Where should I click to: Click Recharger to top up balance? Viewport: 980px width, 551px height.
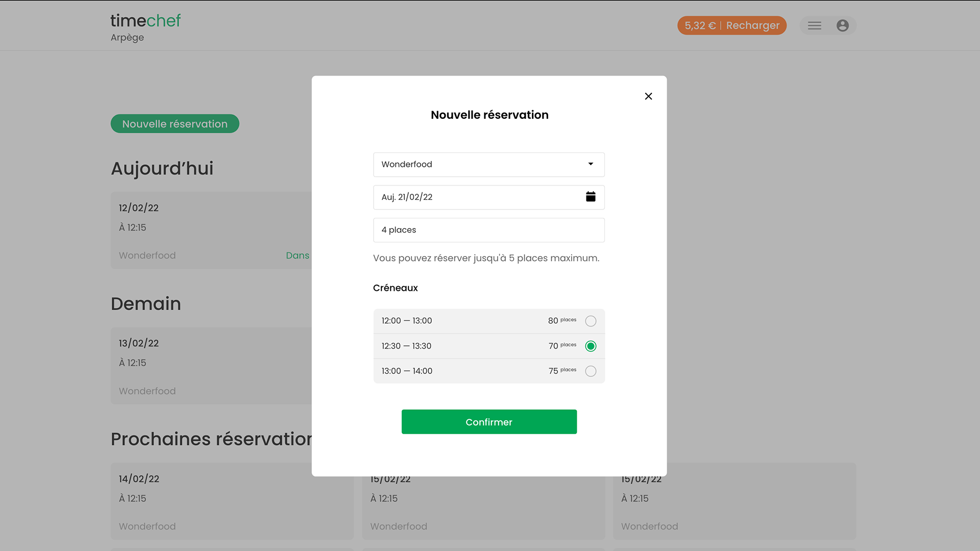753,26
